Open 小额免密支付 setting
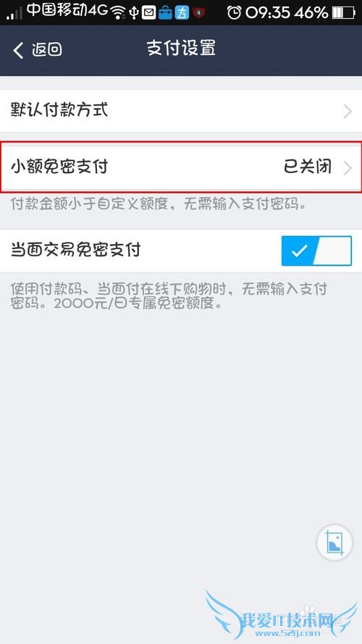Screen dimensions: 362x644 coord(181,167)
